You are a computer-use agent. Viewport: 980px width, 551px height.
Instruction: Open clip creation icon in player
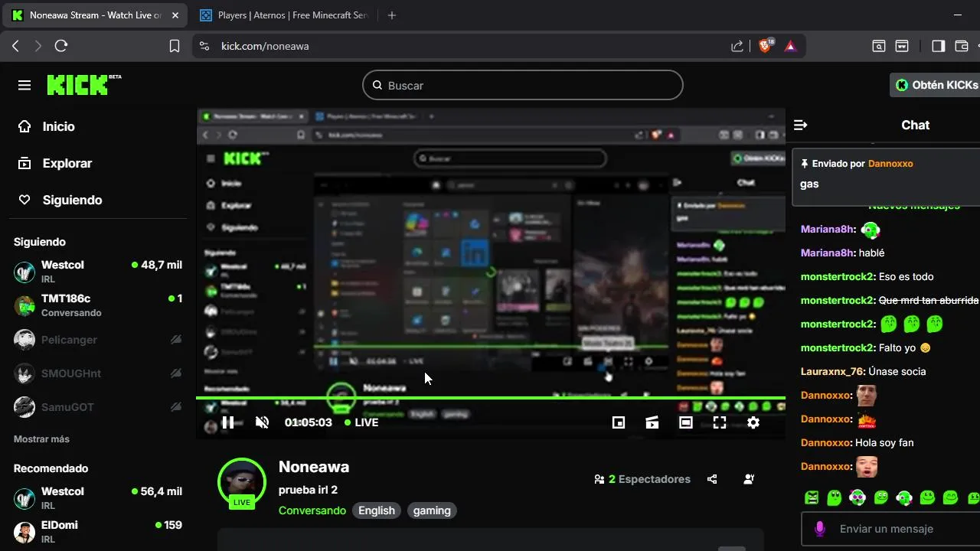652,422
